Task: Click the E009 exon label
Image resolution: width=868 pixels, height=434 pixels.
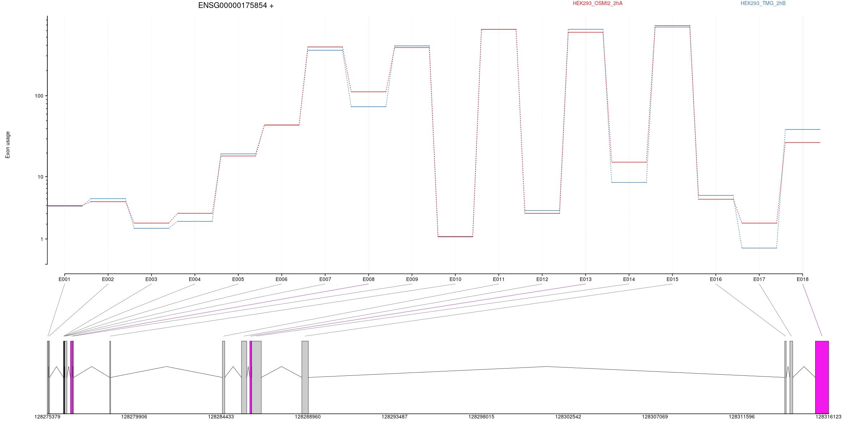Action: click(x=412, y=279)
